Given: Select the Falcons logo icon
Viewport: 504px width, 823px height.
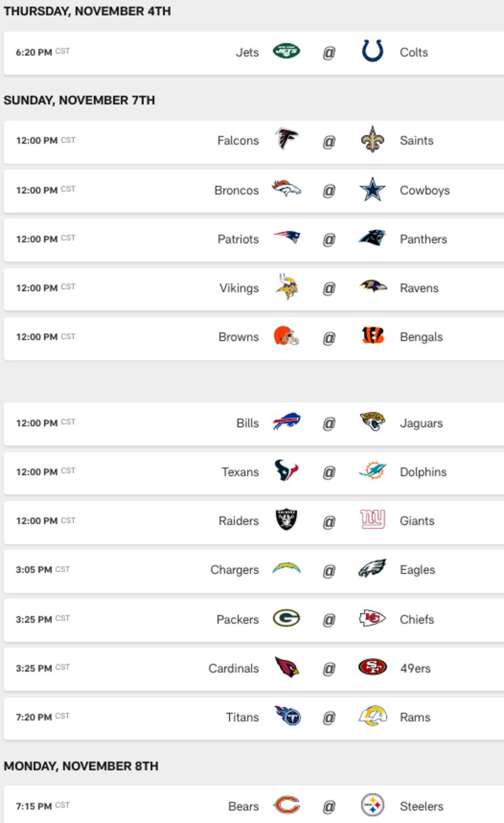Looking at the screenshot, I should (287, 139).
